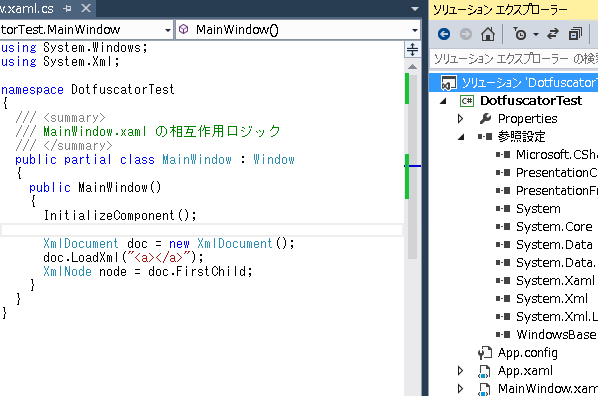
Task: Select the 参照設定 references node
Action: pos(521,137)
